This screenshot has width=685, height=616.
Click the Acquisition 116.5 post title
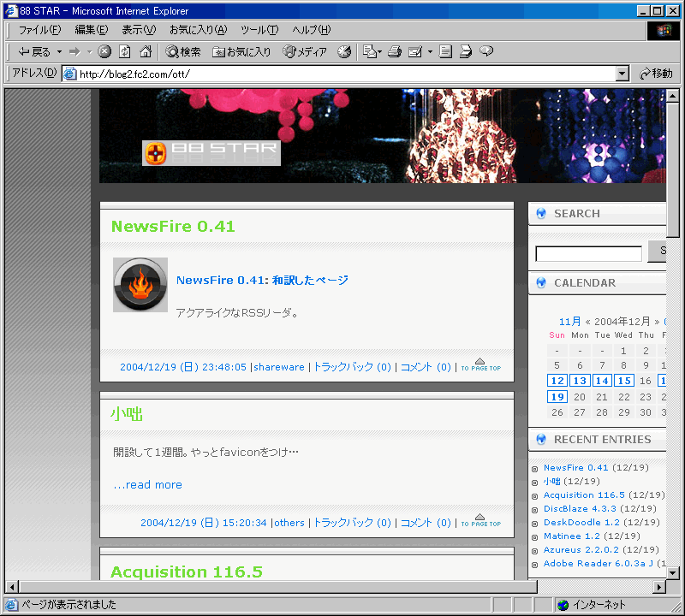(x=187, y=572)
